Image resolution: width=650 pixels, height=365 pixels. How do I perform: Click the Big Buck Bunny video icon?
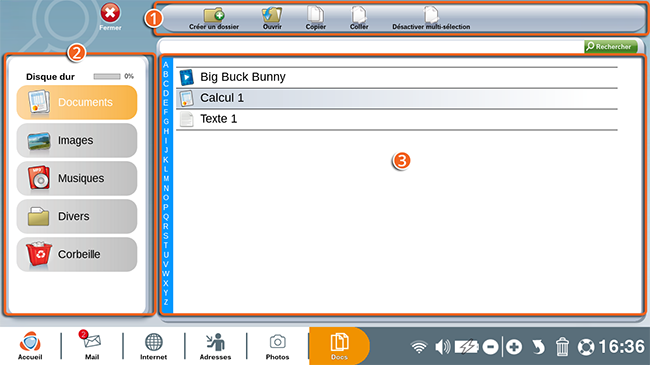(187, 77)
